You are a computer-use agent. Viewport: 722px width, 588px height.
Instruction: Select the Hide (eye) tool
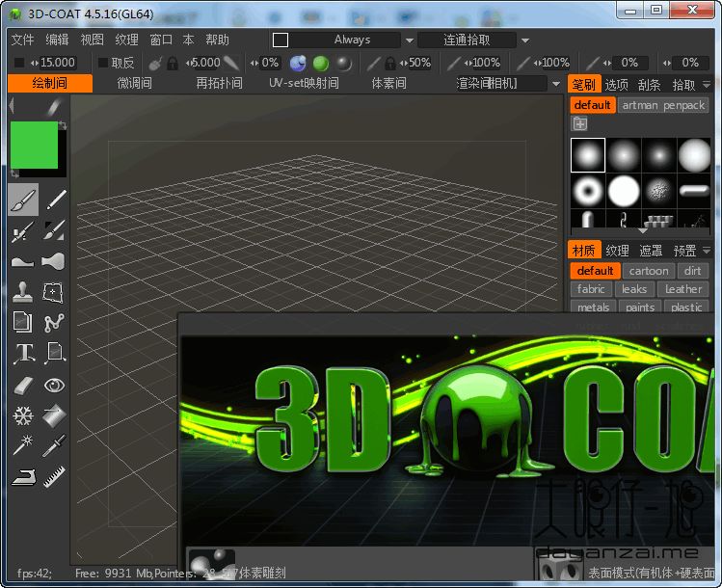click(54, 385)
